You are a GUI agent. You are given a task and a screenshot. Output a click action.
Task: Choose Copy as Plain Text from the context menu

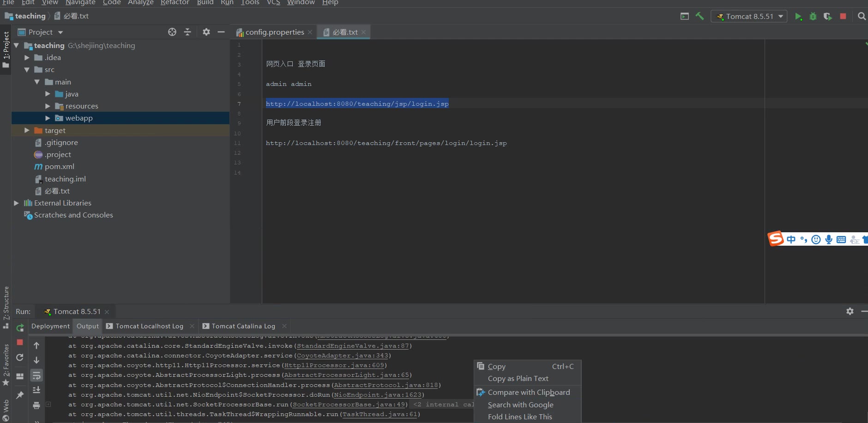click(x=518, y=379)
